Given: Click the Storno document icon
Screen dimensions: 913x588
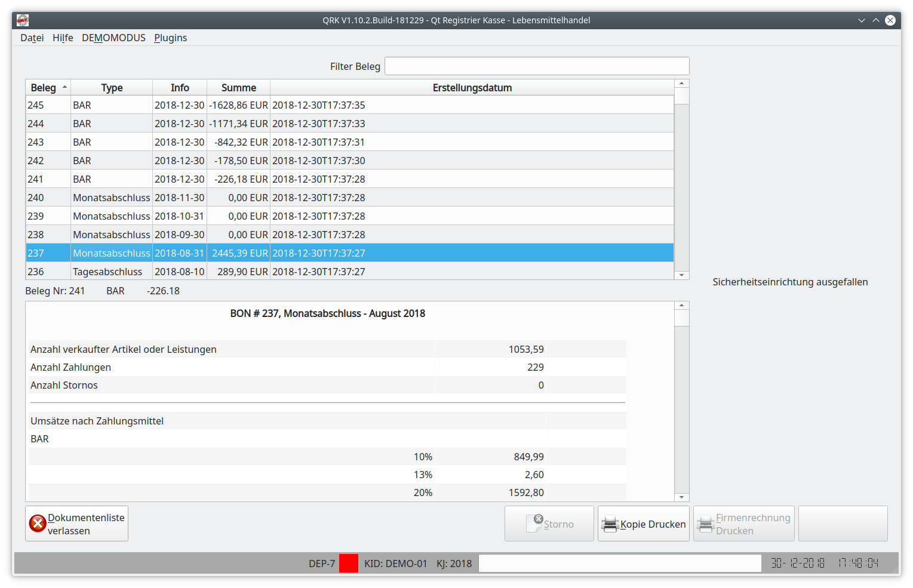Looking at the screenshot, I should click(x=534, y=524).
